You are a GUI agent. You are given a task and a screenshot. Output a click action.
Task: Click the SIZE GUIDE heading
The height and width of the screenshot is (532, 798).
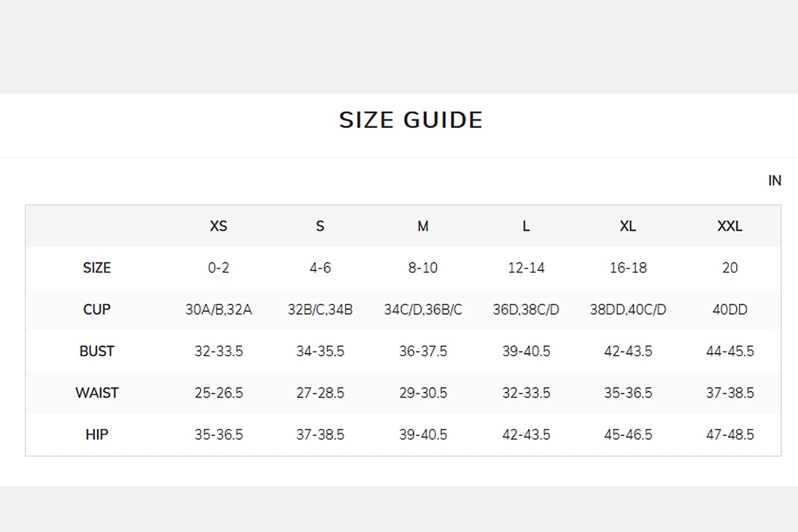click(411, 120)
